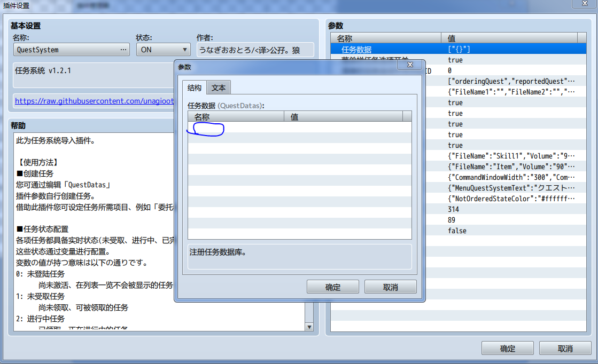598x364 pixels.
Task: Confirm the 参数 dialog with 确定
Action: pos(332,287)
